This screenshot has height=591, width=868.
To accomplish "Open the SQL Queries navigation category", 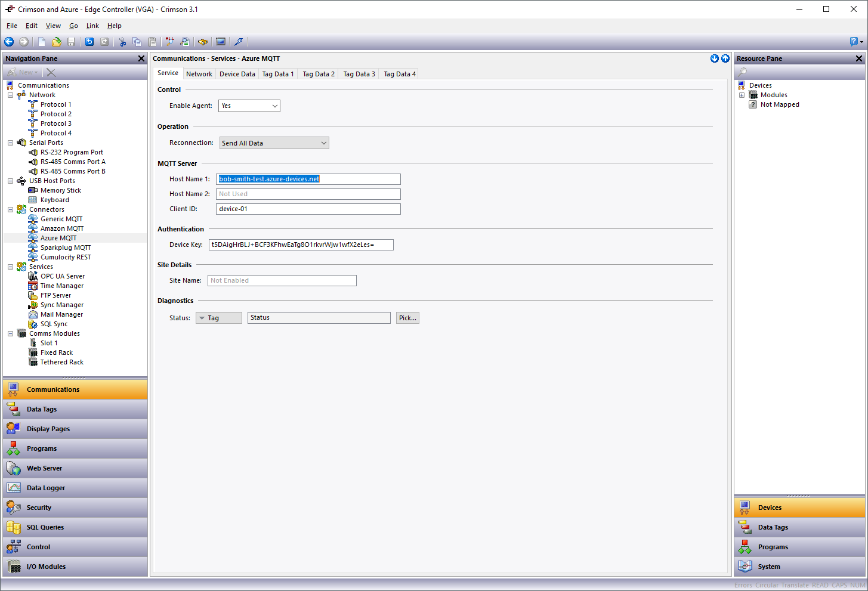I will point(75,527).
